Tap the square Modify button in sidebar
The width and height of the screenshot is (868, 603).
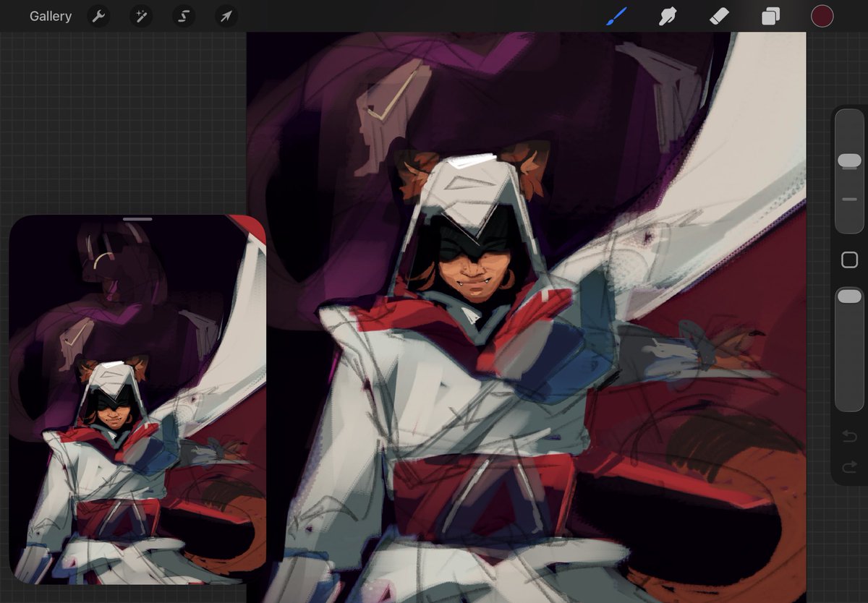849,260
